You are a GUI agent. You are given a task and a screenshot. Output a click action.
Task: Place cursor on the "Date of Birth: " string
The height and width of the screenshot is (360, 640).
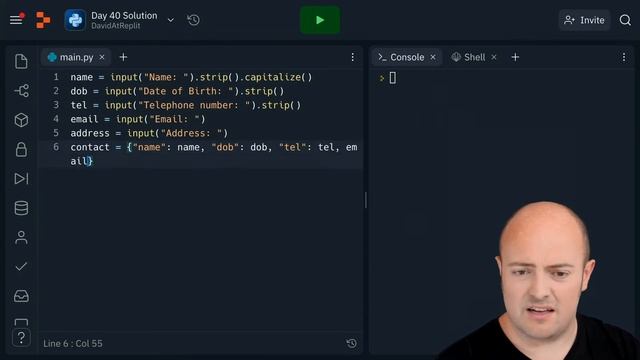click(x=186, y=91)
